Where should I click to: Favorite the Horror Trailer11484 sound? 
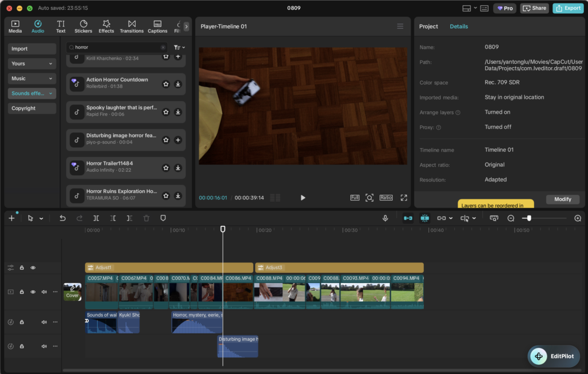click(x=166, y=168)
